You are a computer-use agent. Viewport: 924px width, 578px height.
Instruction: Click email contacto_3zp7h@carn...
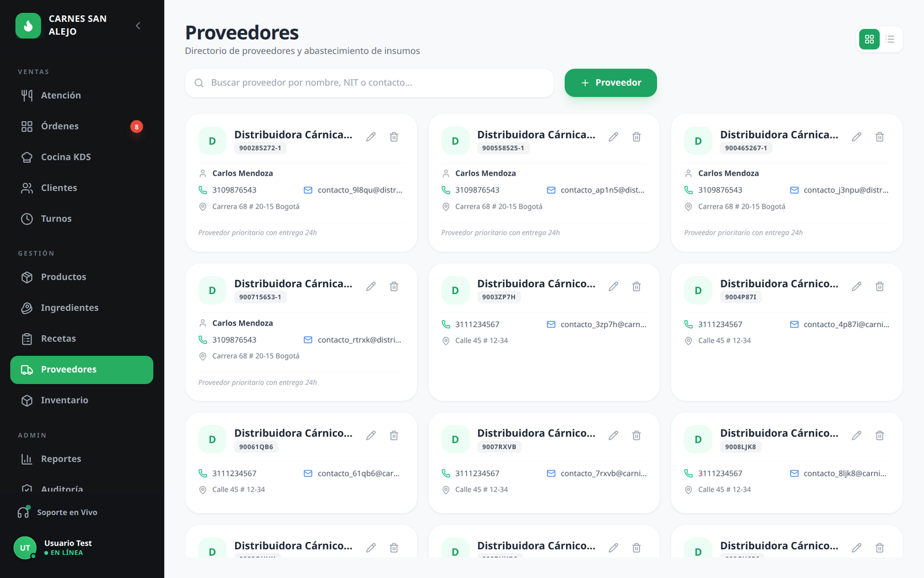603,324
